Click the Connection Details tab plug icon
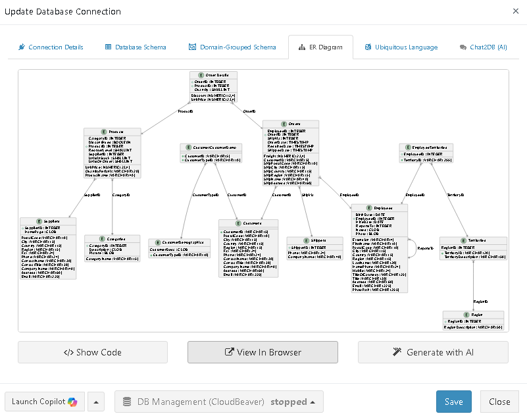The height and width of the screenshot is (420, 527). tap(22, 47)
